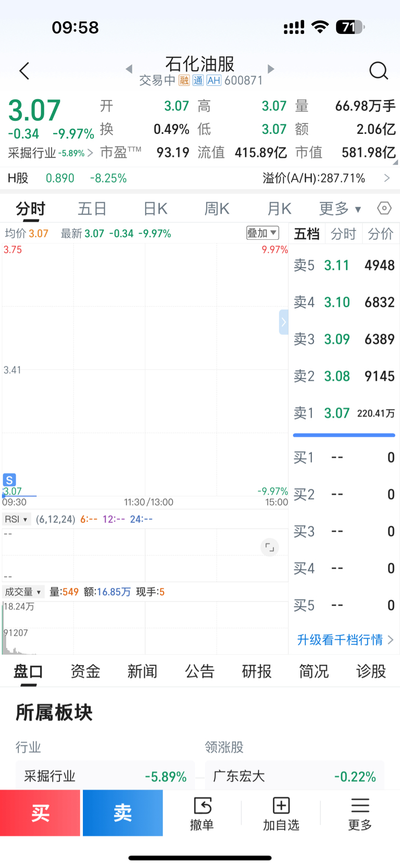Select the 分价 tab in order book panel
Image resolution: width=400 pixels, height=868 pixels.
click(381, 234)
